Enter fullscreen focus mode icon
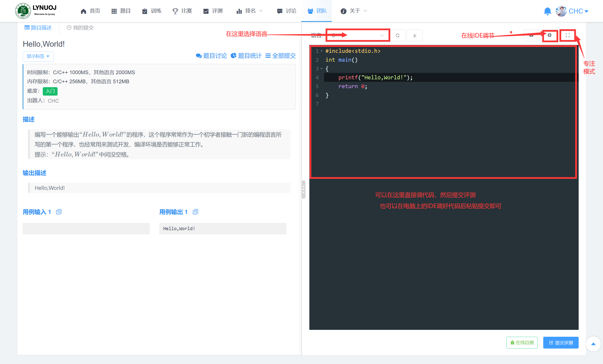The height and width of the screenshot is (364, 603). 568,35
